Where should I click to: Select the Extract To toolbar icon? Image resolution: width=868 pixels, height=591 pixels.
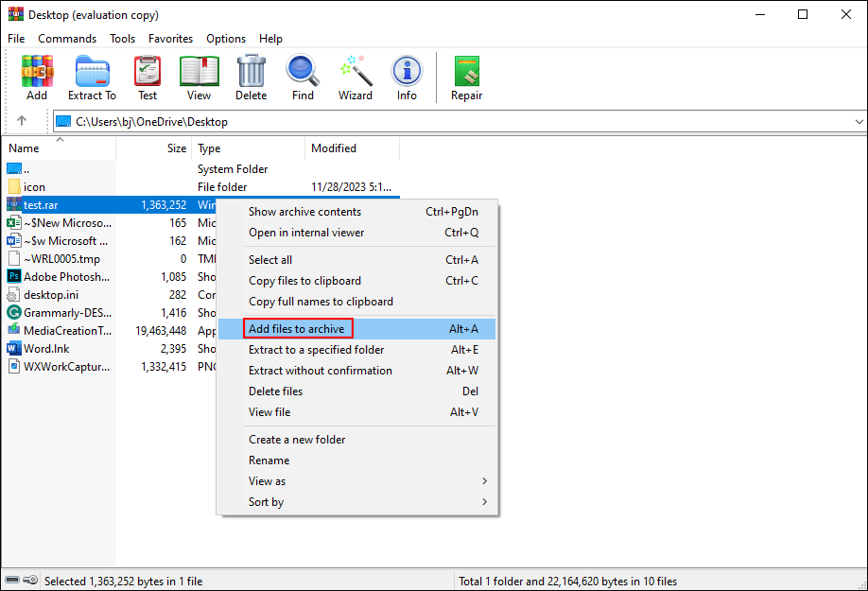92,76
